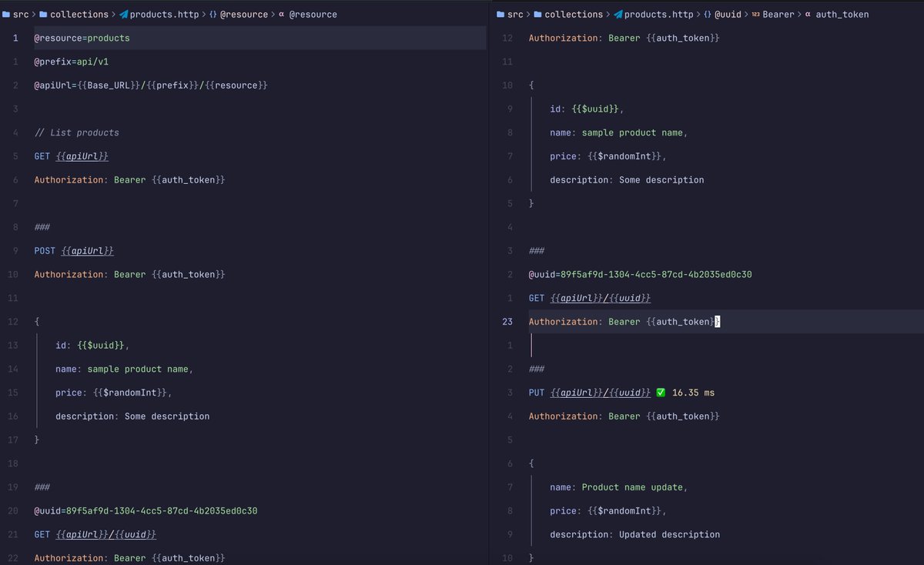Image resolution: width=924 pixels, height=565 pixels.
Task: Click the src folder icon in left pane breadcrumb
Action: [6, 14]
